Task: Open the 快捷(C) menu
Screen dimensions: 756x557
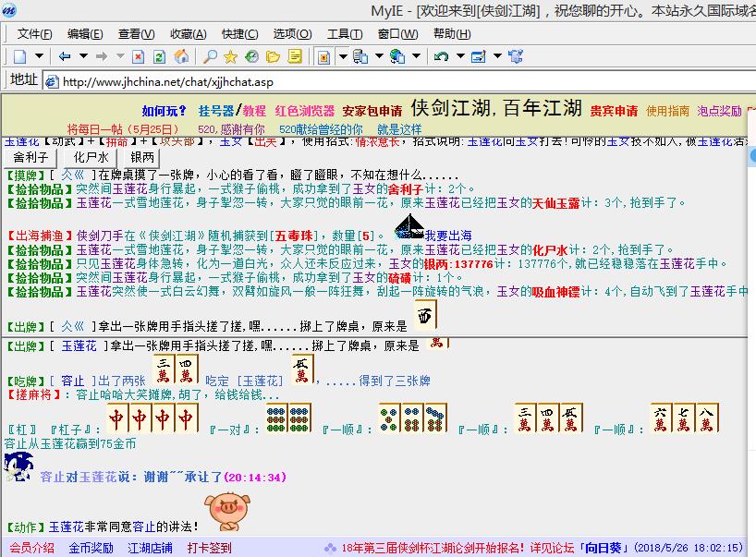Action: click(x=239, y=34)
